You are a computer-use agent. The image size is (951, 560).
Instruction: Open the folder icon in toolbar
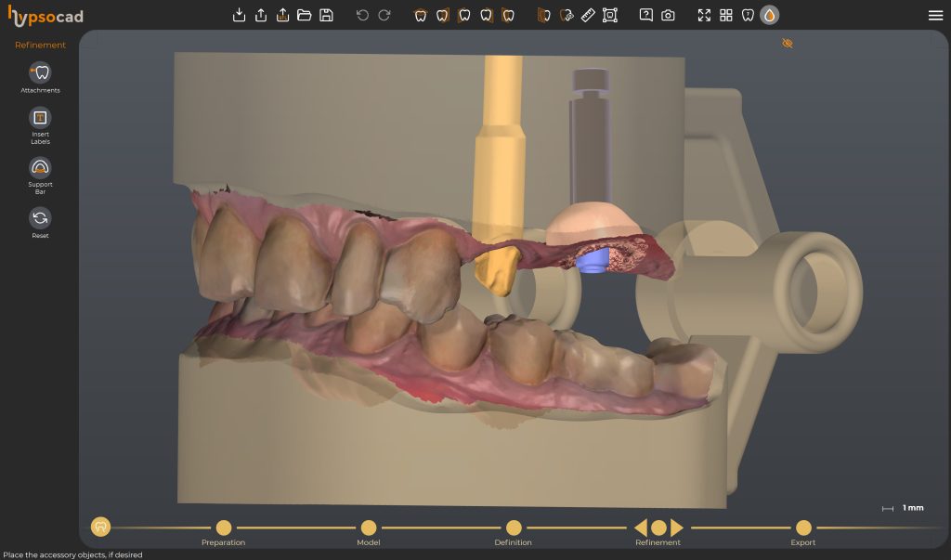[304, 15]
